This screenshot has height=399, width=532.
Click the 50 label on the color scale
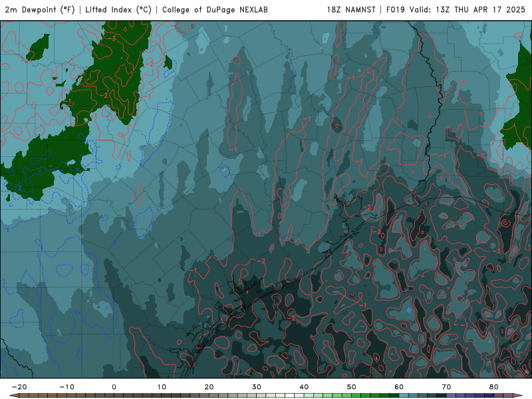point(352,387)
